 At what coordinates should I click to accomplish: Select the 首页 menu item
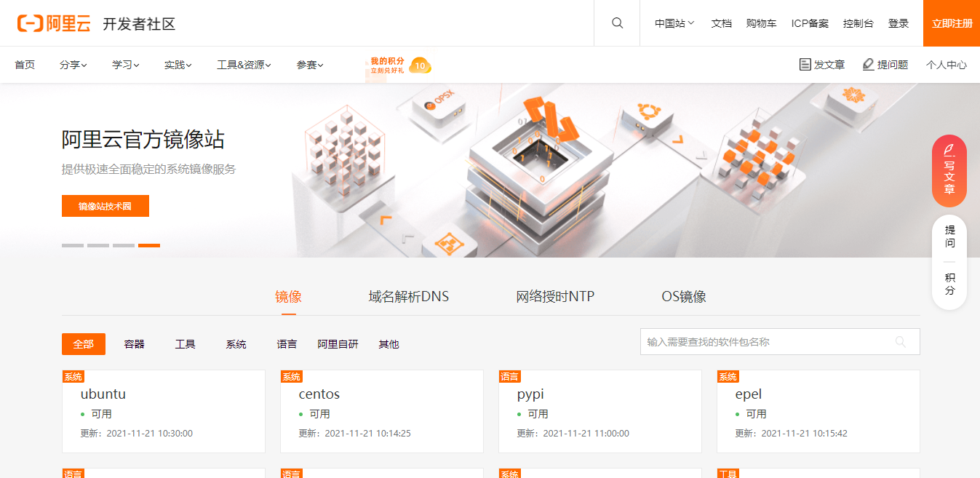(24, 64)
